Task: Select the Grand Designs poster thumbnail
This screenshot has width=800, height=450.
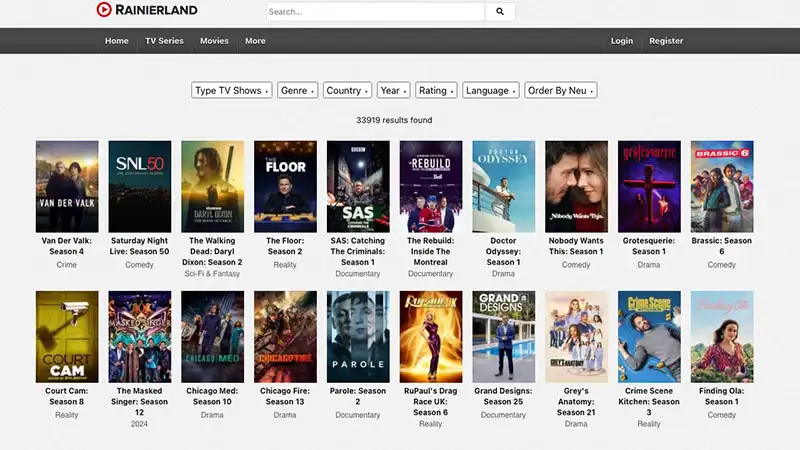Action: 503,337
